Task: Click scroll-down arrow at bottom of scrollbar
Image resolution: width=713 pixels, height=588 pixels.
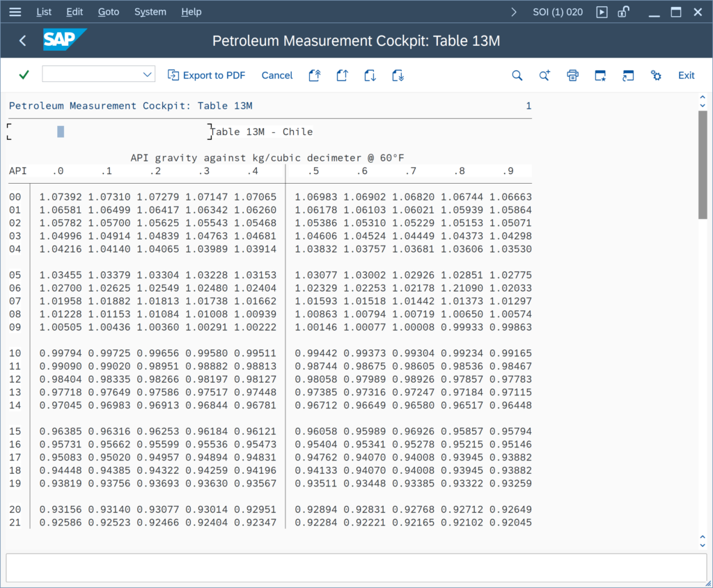Action: coord(703,545)
